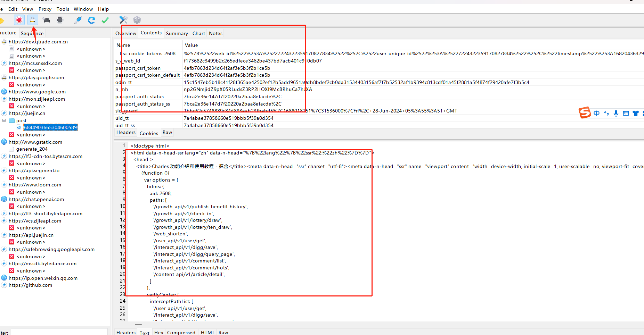
Task: Open Tools via the wrench-screwdriver icon
Action: click(123, 20)
